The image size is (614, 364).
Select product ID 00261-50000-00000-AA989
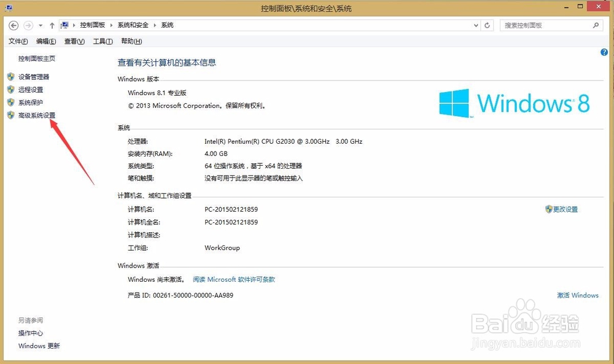coord(193,295)
